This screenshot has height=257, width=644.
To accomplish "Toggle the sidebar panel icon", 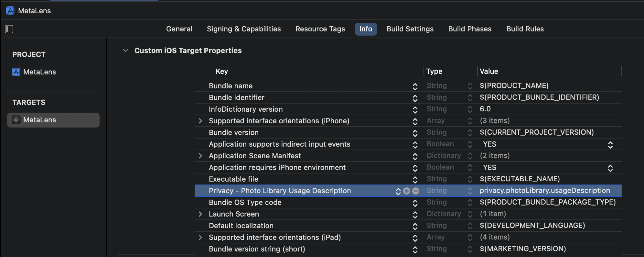I will [9, 29].
